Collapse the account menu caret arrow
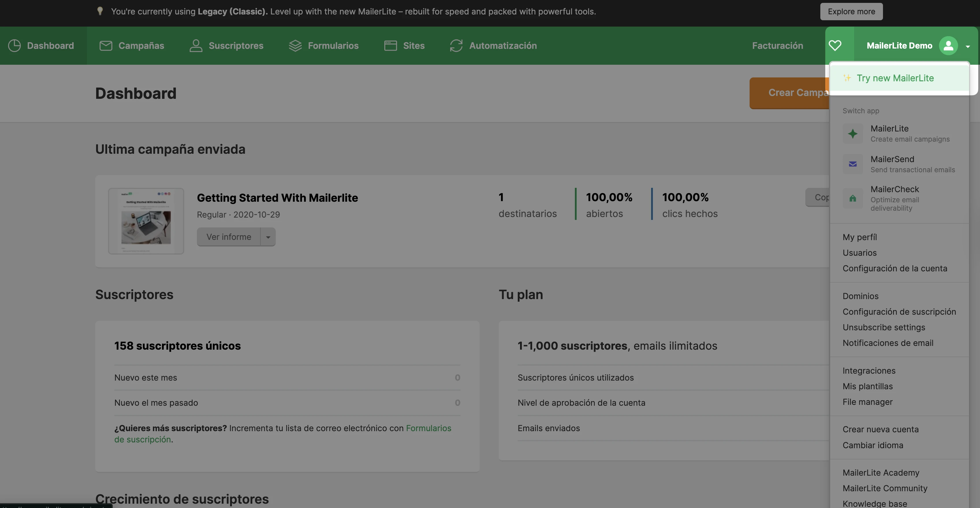The height and width of the screenshot is (508, 980). click(x=968, y=47)
